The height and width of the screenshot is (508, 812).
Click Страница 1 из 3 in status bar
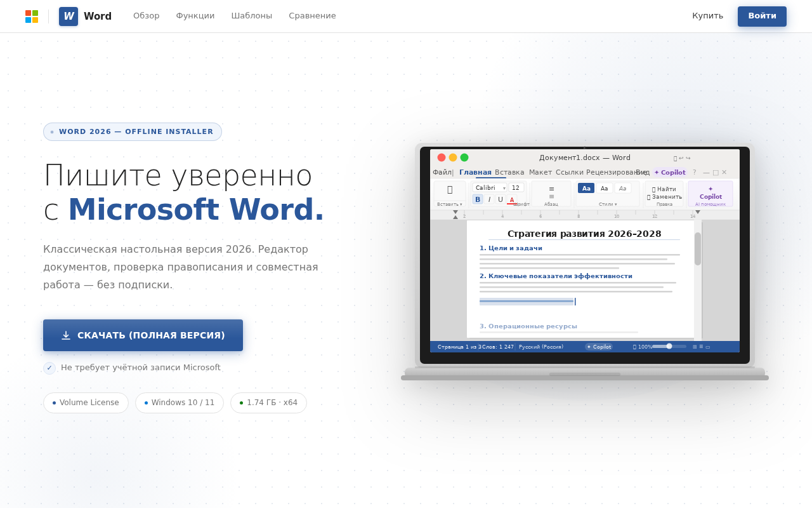click(x=459, y=347)
